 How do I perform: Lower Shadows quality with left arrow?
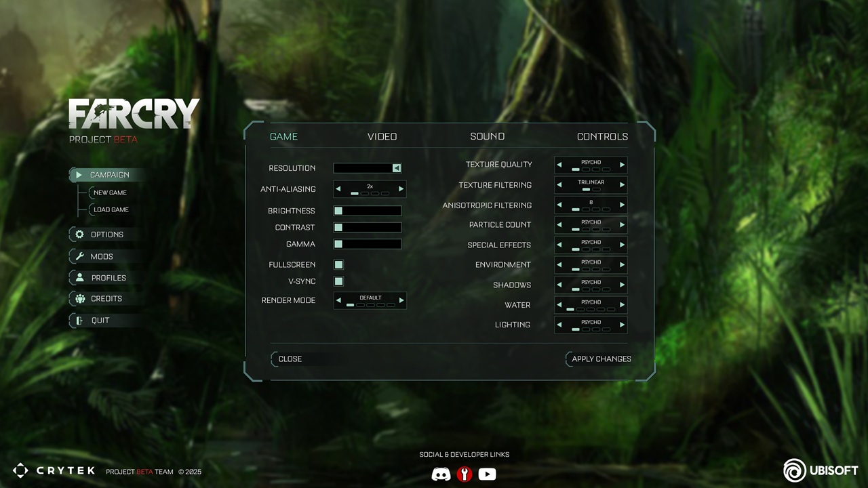pos(559,285)
